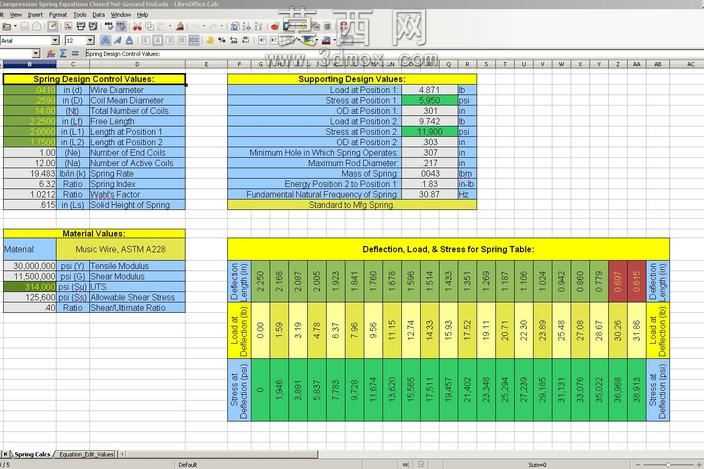Open the Format menu

click(x=57, y=14)
